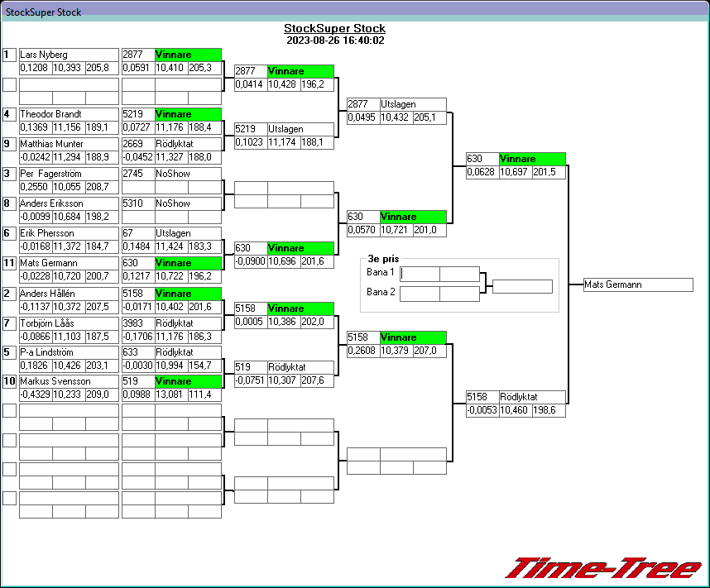Click the speed value 111,4
This screenshot has height=588, width=710.
204,394
